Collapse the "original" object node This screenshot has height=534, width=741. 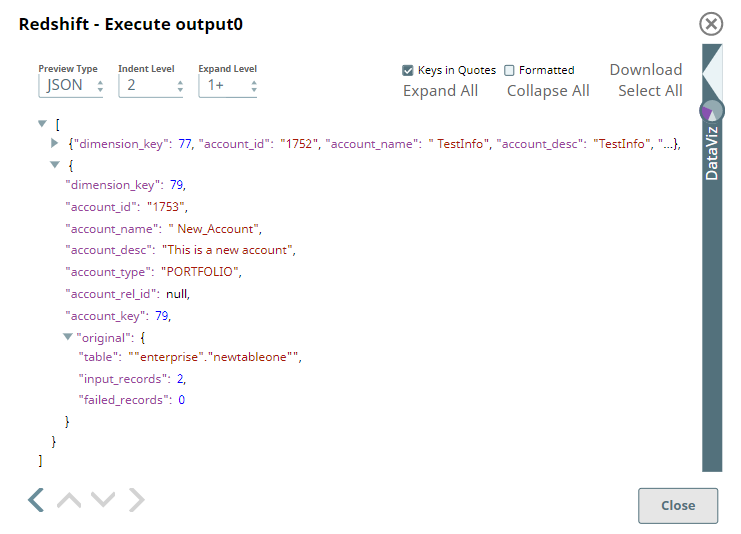pyautogui.click(x=68, y=337)
